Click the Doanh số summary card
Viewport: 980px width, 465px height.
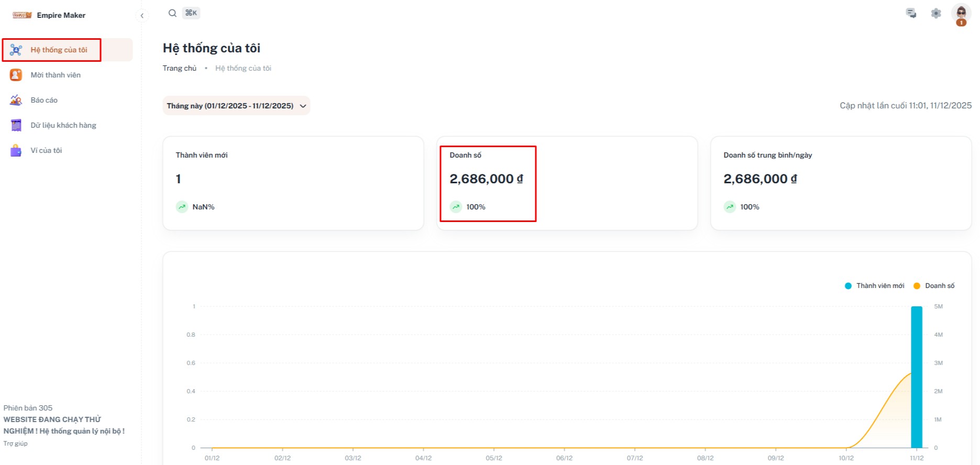pyautogui.click(x=567, y=183)
